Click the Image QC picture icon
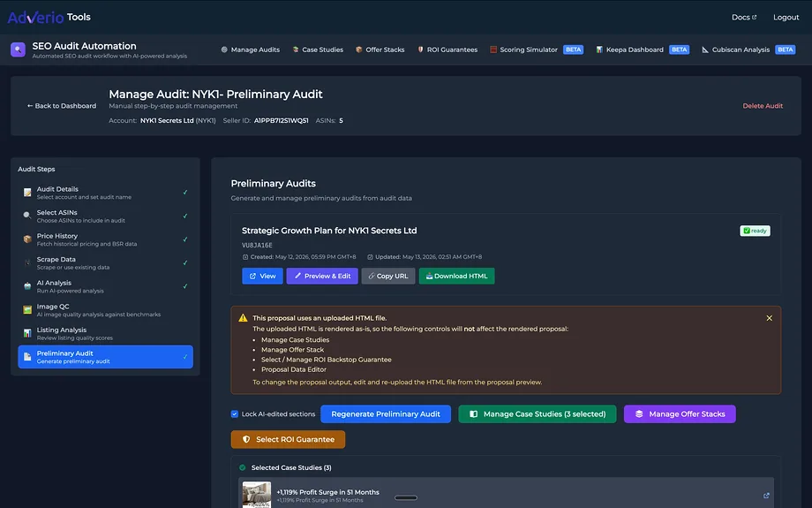 point(27,310)
